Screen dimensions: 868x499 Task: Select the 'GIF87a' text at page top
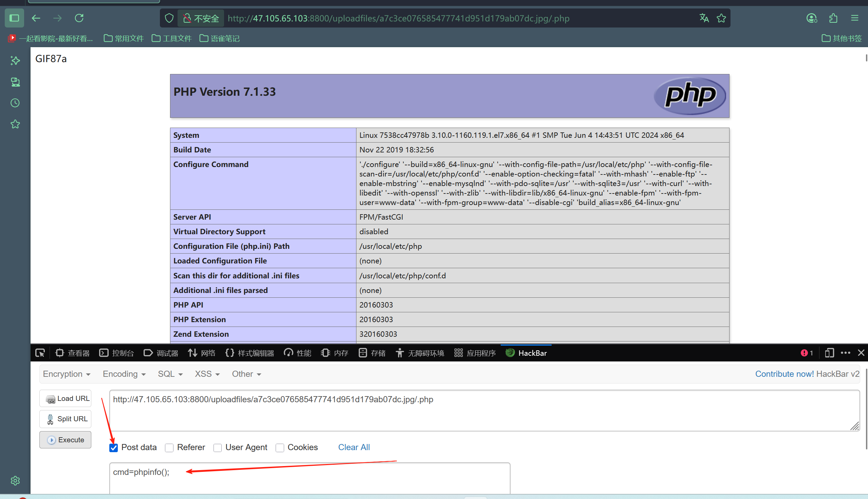click(51, 59)
